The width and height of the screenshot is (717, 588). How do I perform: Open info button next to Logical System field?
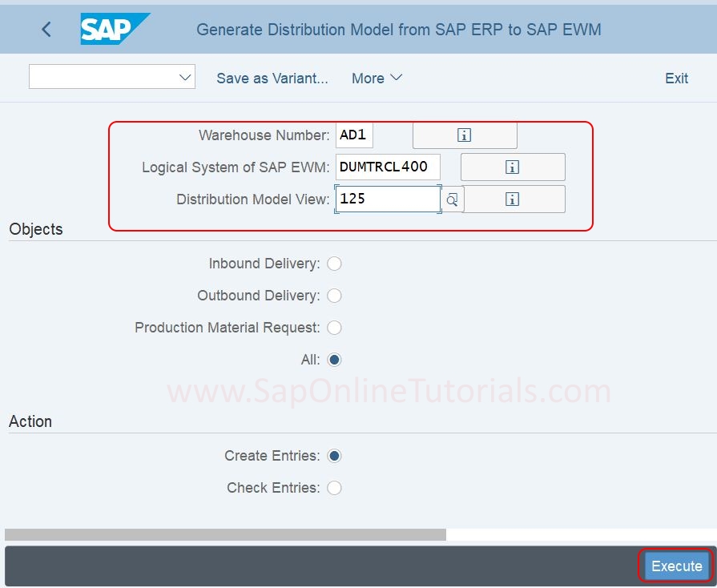tap(513, 167)
